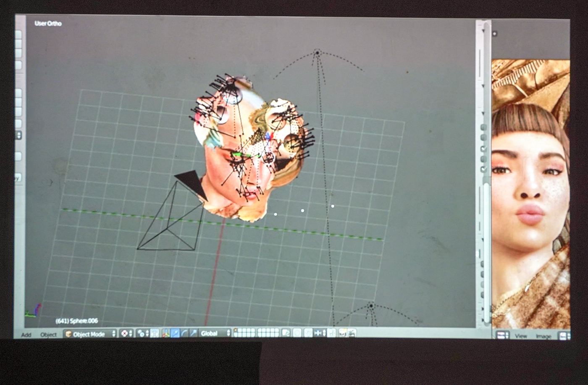Viewport: 588px width, 385px height.
Task: Click the first layer button in layer grid
Action: (236, 331)
